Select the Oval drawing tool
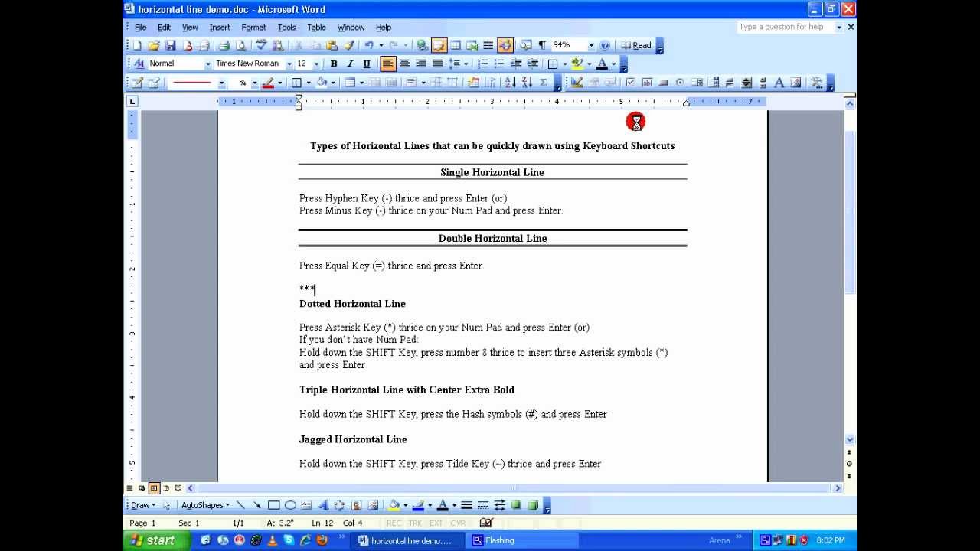The width and height of the screenshot is (980, 551). (x=290, y=505)
